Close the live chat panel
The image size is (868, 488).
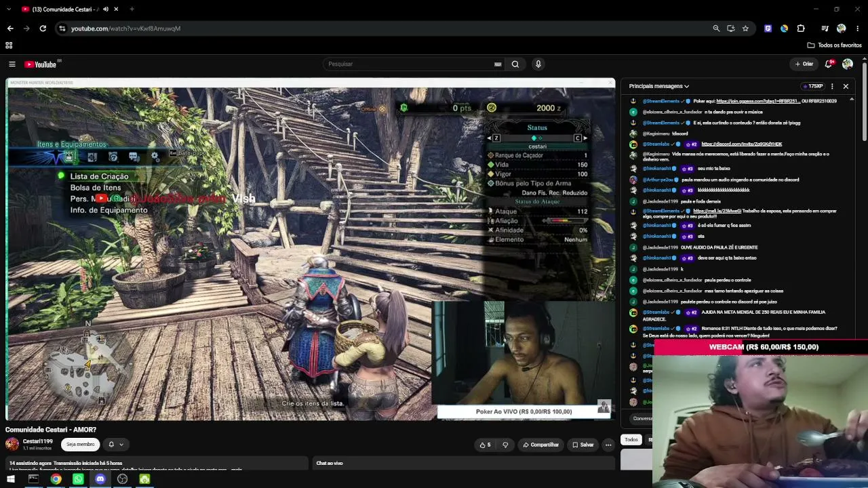coord(846,86)
